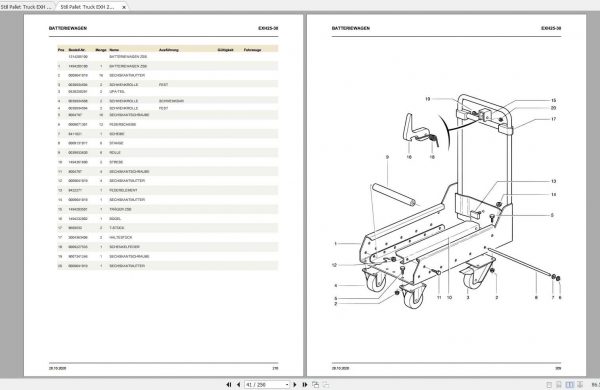
Task: Click diagram callout number 11
Action: point(439,297)
